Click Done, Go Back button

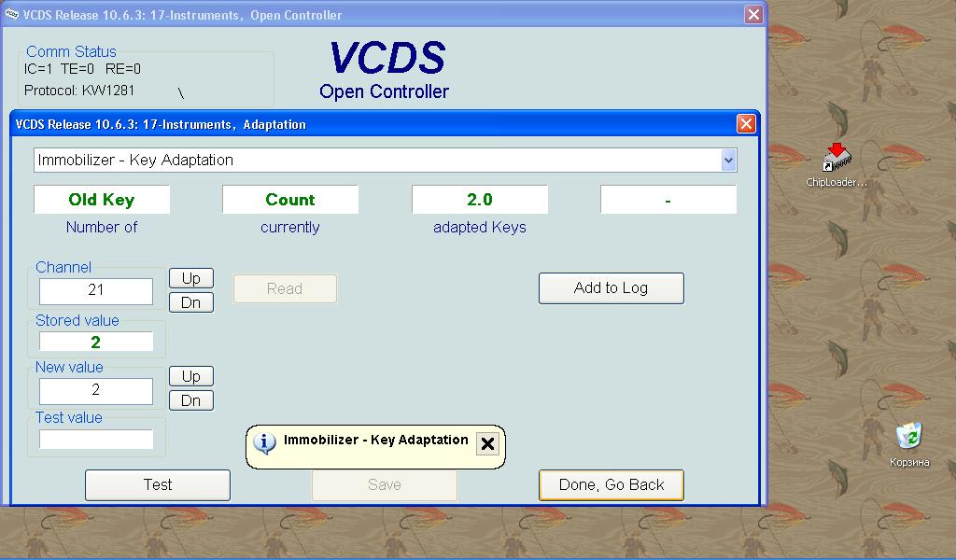[611, 485]
